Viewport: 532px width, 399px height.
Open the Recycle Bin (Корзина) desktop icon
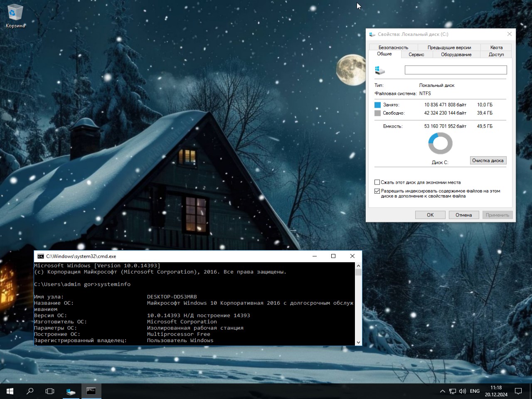pyautogui.click(x=15, y=17)
